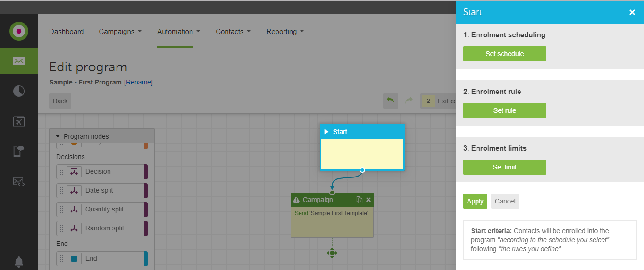
Task: Close the Start side panel
Action: [x=632, y=12]
